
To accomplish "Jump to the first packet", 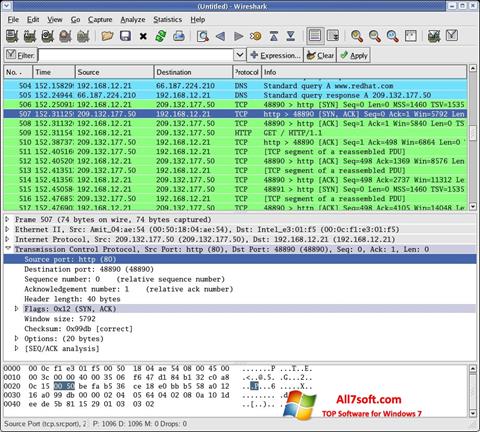I will pos(274,36).
